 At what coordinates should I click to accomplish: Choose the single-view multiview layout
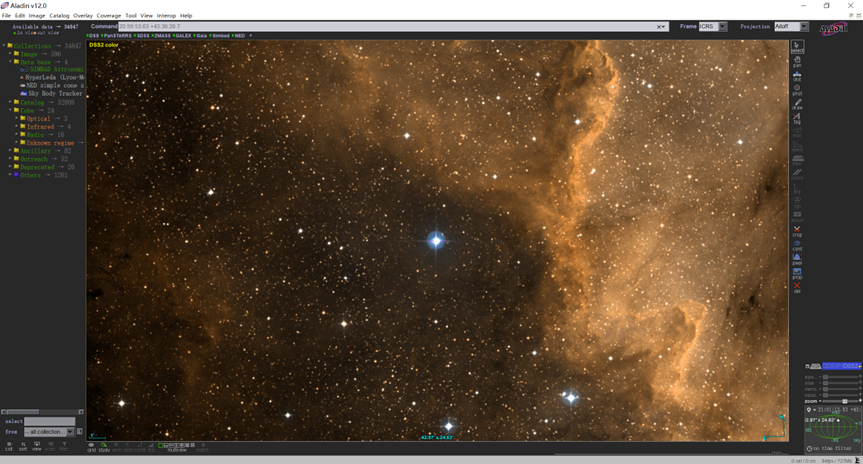click(160, 445)
